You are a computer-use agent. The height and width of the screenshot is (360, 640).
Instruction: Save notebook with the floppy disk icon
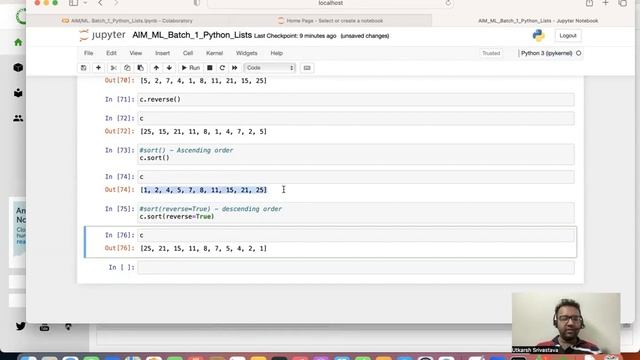[x=84, y=68]
